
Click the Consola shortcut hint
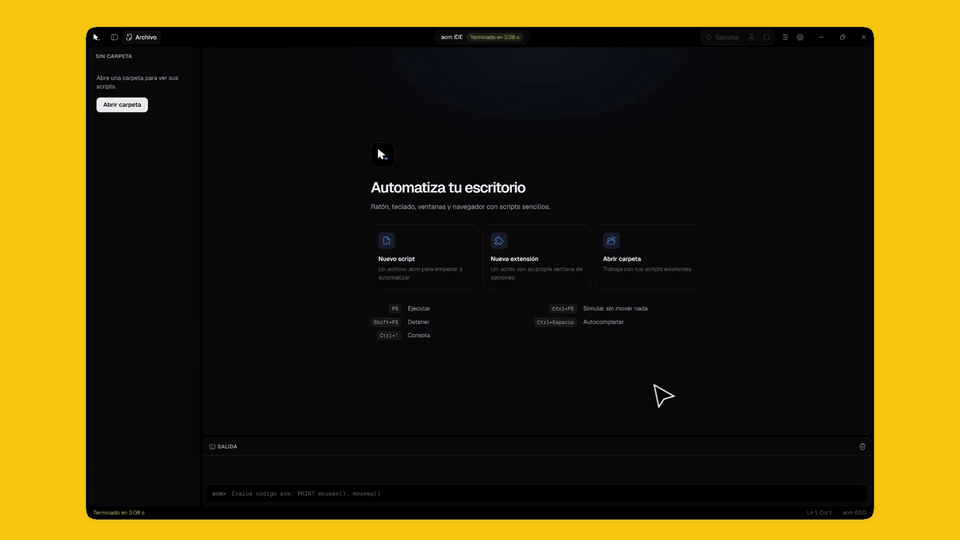click(x=403, y=336)
